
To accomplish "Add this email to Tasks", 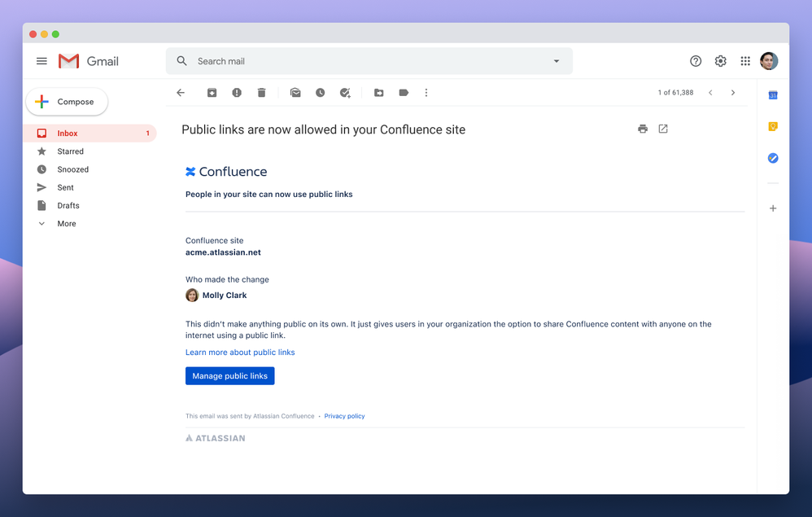I will [345, 93].
